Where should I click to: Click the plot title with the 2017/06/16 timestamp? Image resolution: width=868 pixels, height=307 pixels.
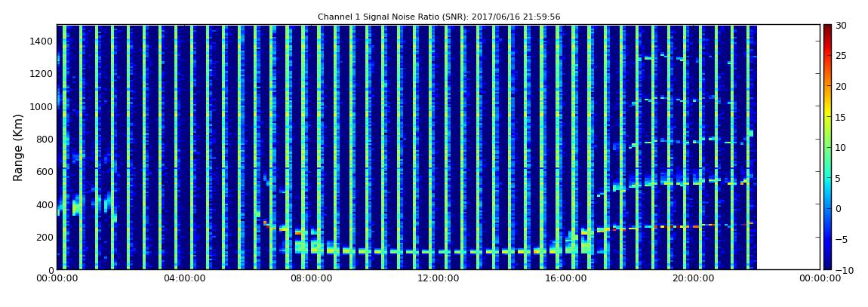click(x=439, y=17)
